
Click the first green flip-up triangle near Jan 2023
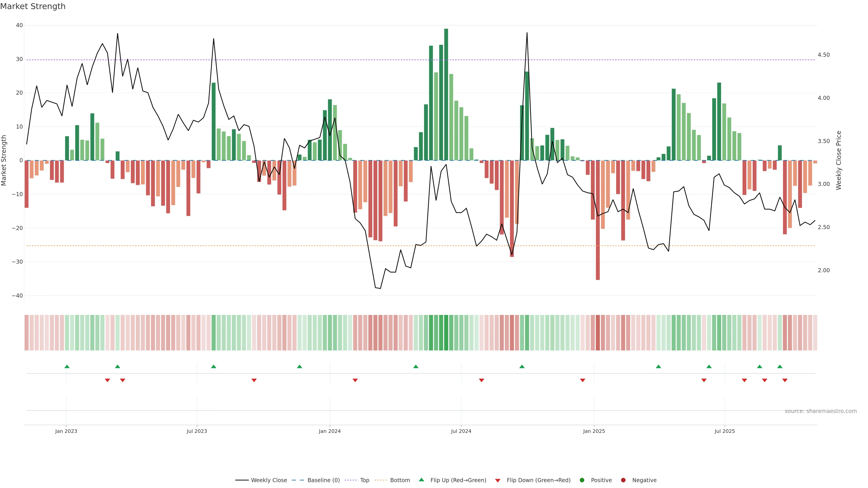(x=67, y=366)
